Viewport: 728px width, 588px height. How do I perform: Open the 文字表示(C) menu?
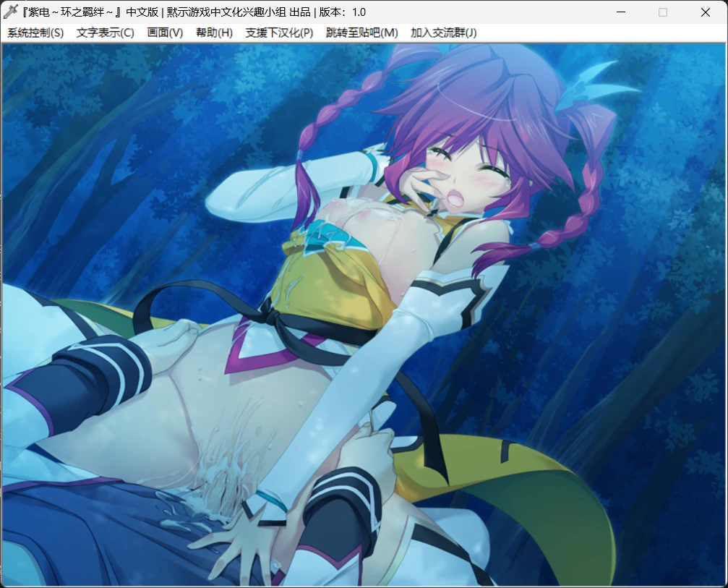pyautogui.click(x=106, y=33)
